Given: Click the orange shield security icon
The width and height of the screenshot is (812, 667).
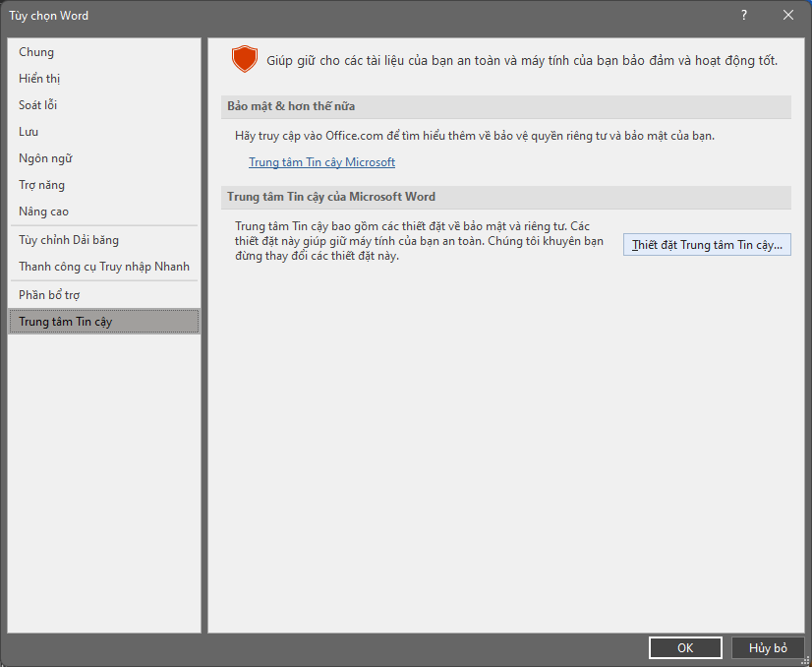Looking at the screenshot, I should [x=244, y=59].
